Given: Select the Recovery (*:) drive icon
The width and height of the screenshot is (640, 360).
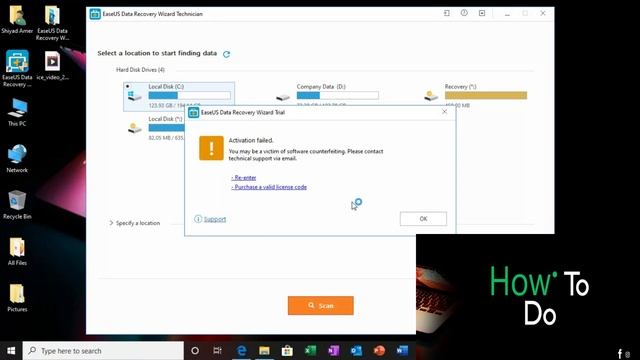Looking at the screenshot, I should click(431, 96).
